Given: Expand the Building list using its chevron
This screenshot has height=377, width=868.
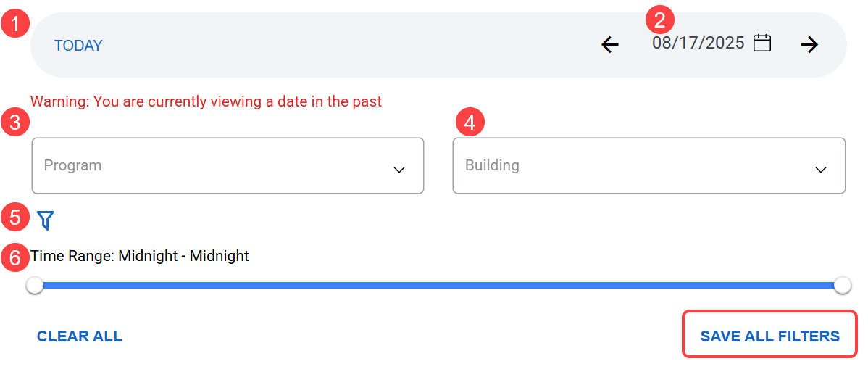Looking at the screenshot, I should coord(821,170).
